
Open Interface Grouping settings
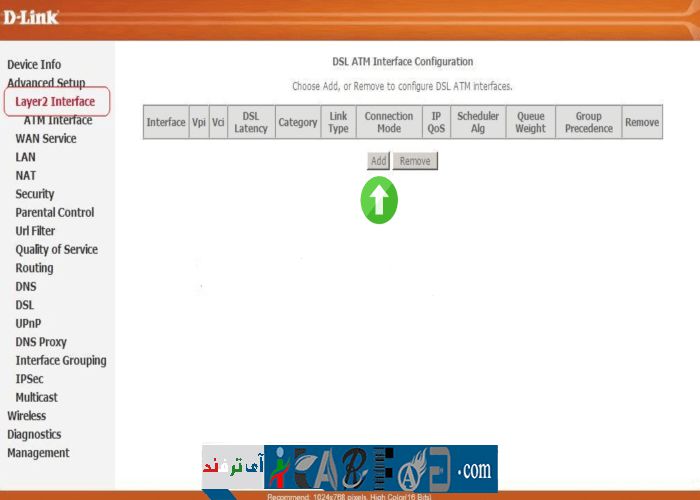[x=61, y=361]
